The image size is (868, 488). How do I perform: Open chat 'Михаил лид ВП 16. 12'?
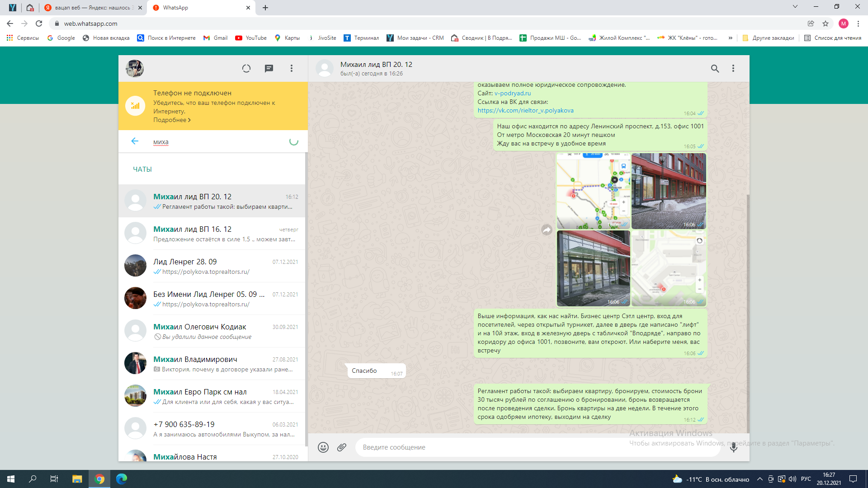coord(212,234)
